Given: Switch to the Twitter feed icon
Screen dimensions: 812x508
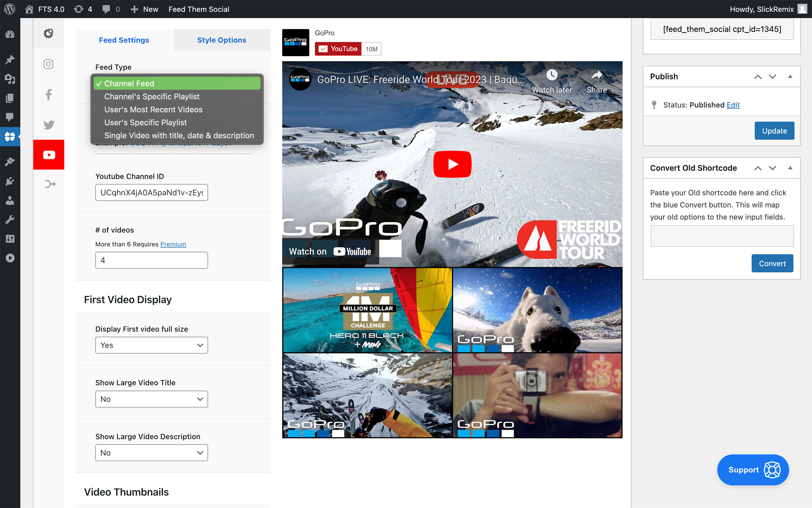Looking at the screenshot, I should (x=49, y=125).
